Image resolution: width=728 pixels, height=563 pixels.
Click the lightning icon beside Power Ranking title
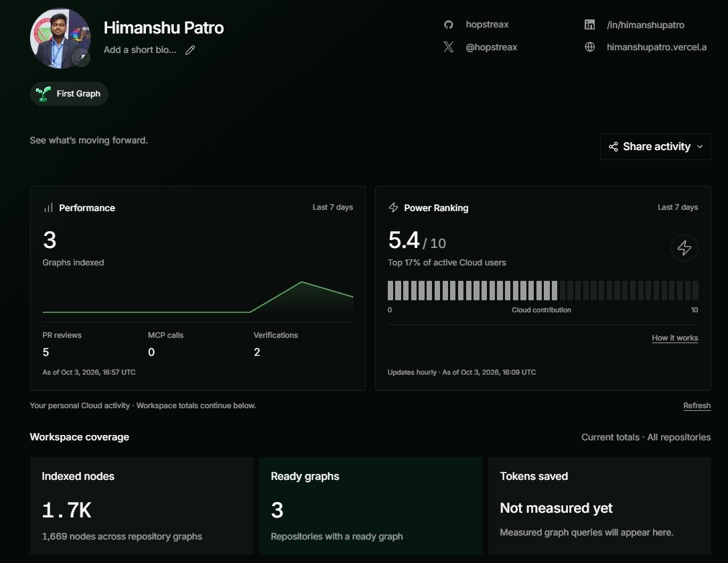(x=393, y=208)
